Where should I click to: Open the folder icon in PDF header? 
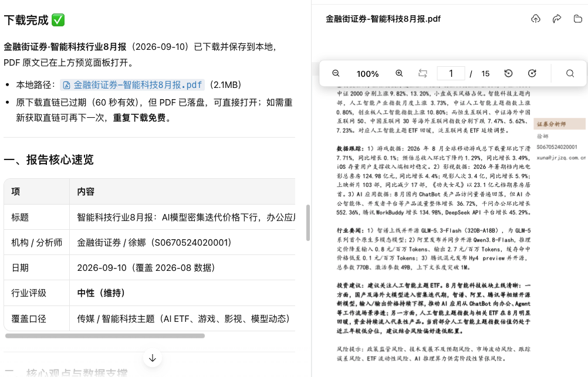tap(578, 19)
